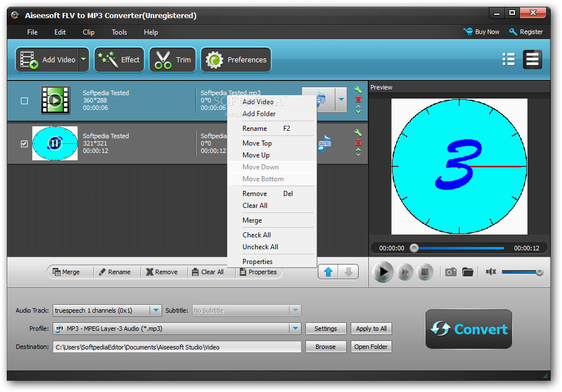Select Move Top in context menu
The width and height of the screenshot is (562, 392).
[272, 143]
